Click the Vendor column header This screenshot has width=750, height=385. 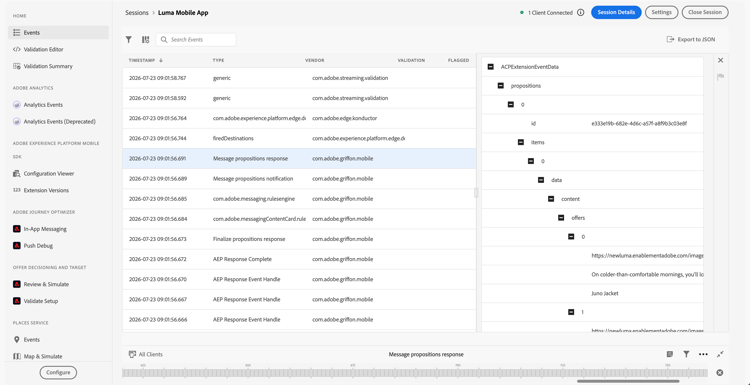315,61
